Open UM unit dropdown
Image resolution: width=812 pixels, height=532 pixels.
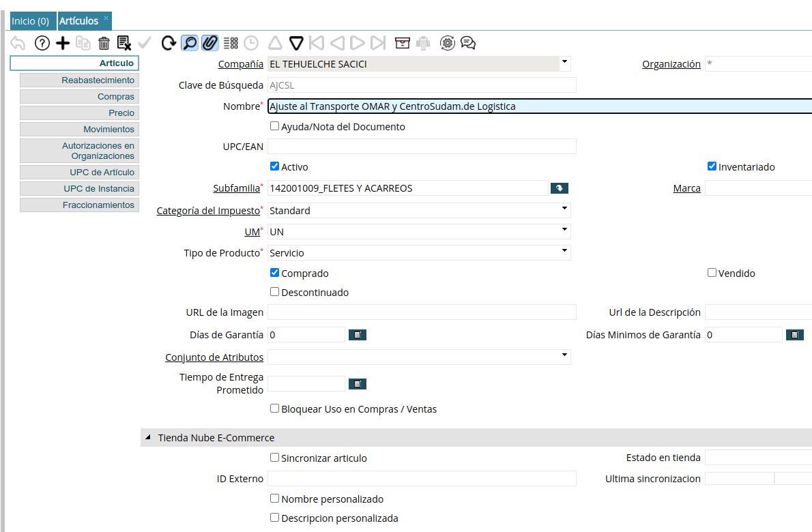point(565,231)
